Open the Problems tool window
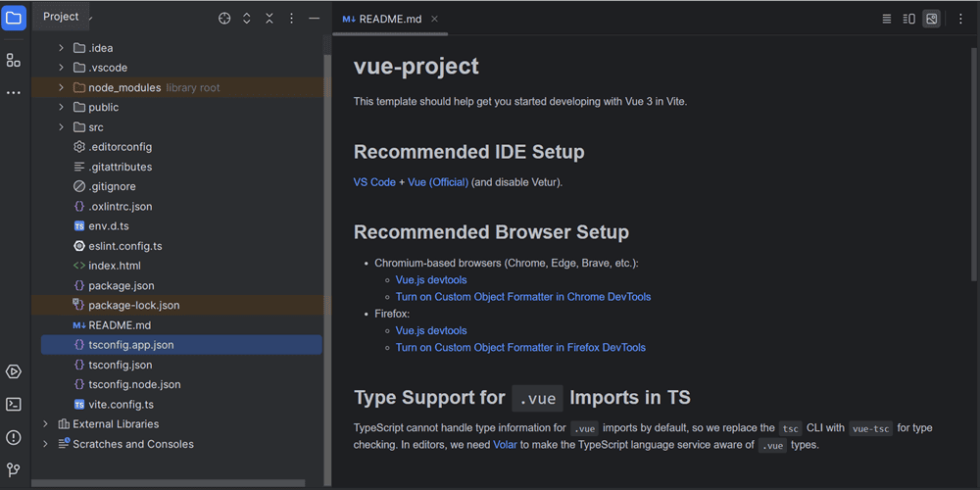 [14, 437]
